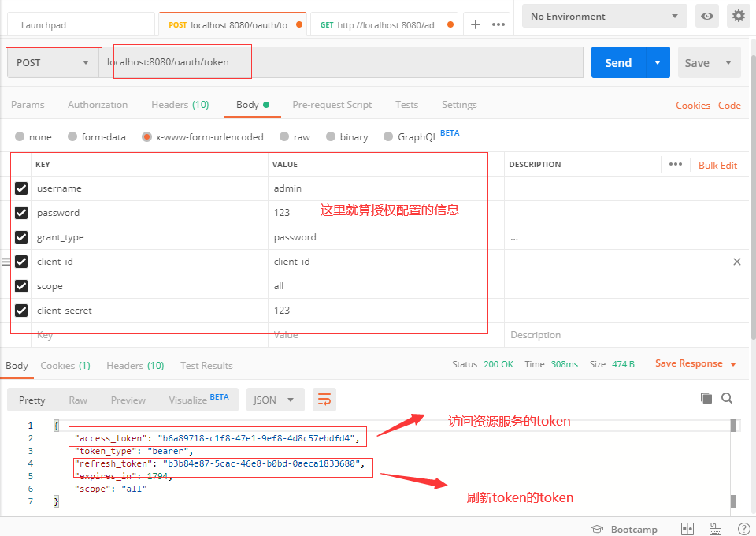Image resolution: width=756 pixels, height=536 pixels.
Task: Open Bulk Edit for the form data
Action: (717, 165)
